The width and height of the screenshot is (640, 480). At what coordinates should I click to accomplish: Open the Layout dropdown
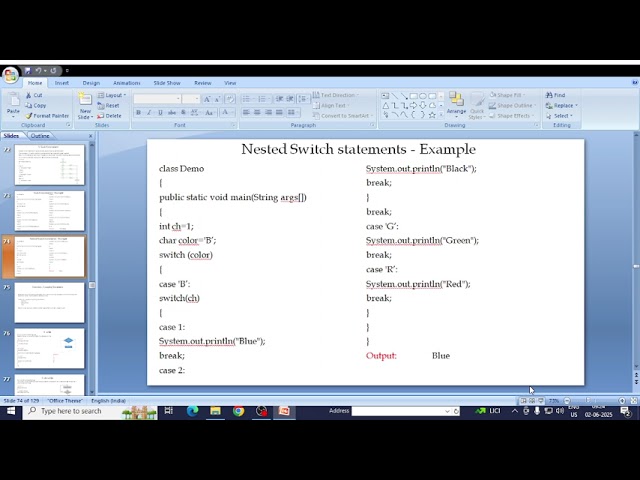(x=112, y=95)
